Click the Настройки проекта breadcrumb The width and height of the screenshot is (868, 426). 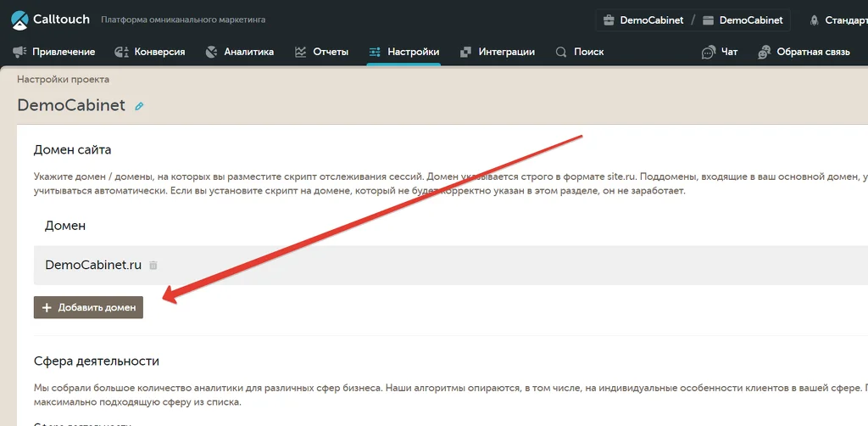(x=63, y=79)
